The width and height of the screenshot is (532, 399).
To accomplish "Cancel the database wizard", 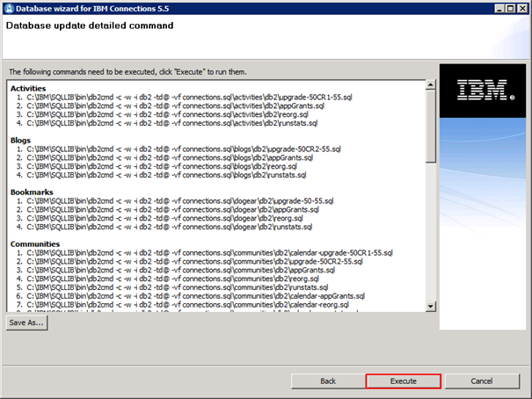I will click(x=481, y=381).
